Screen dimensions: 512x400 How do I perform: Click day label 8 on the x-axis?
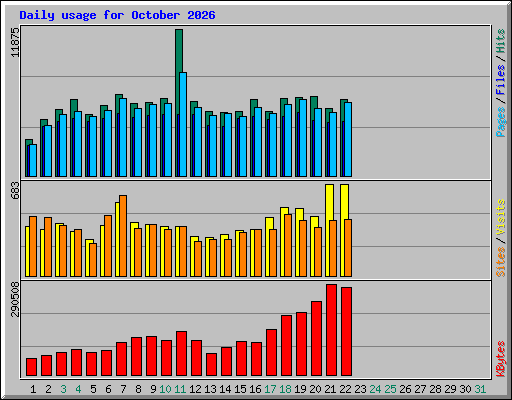click(138, 389)
